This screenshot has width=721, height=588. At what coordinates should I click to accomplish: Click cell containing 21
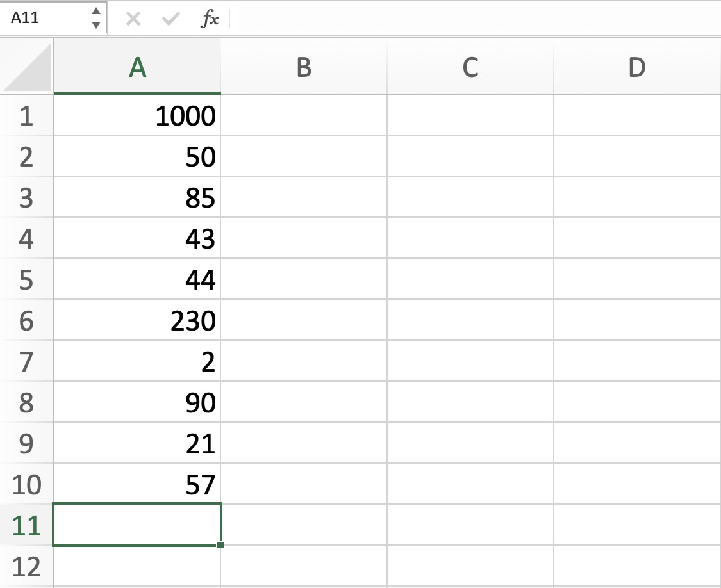[138, 443]
